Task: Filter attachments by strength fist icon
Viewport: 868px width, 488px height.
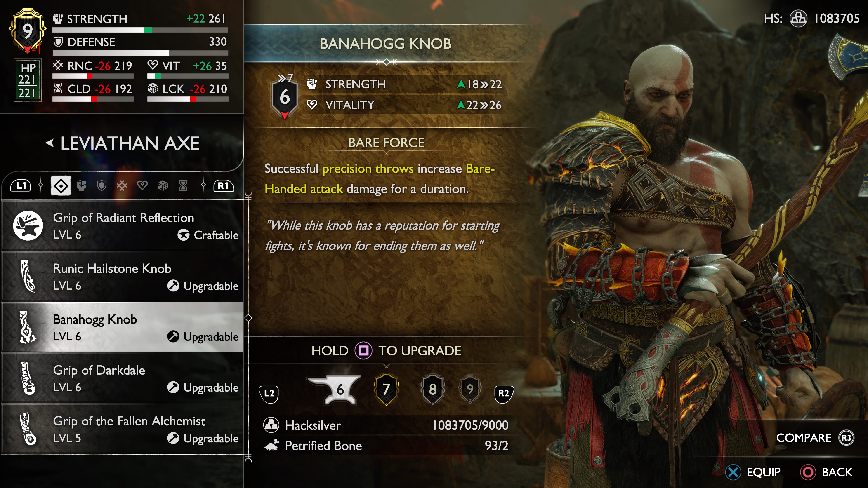Action: [81, 185]
